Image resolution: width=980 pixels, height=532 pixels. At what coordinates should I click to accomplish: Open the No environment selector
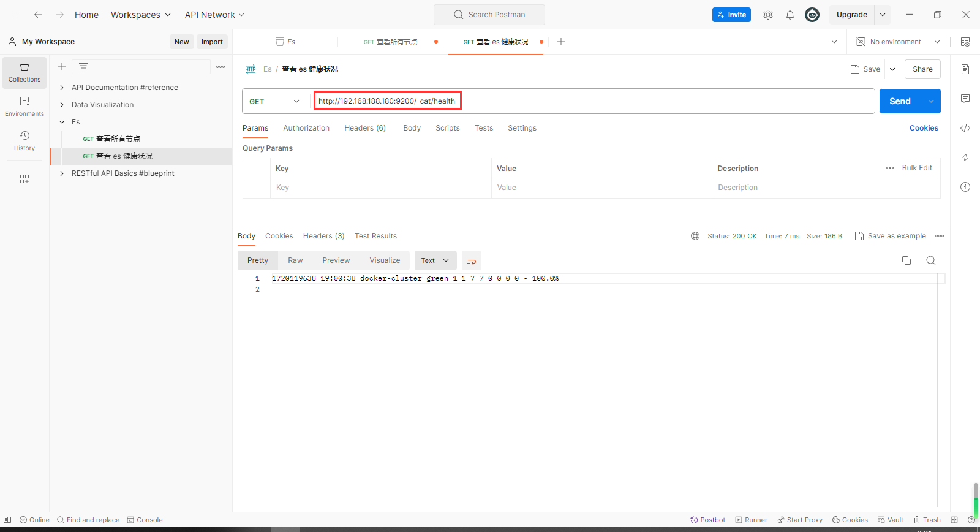[898, 42]
